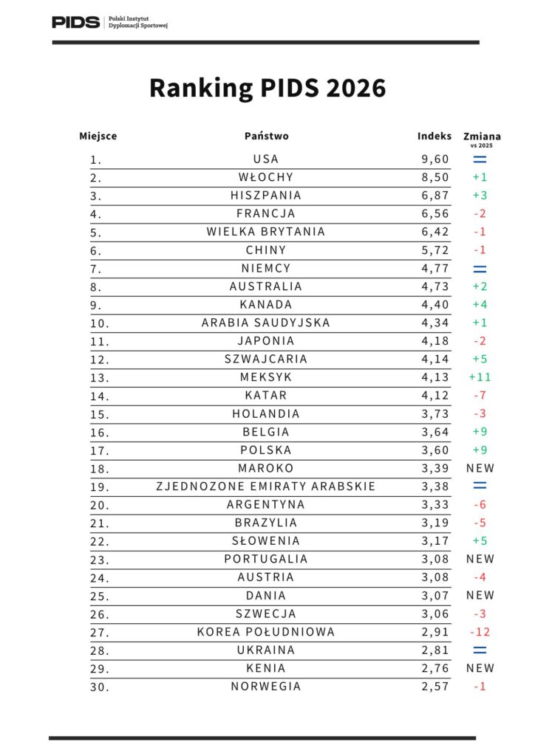Click the -12 change for Korea Południowa
Viewport: 535px width, 756px height.
[480, 632]
